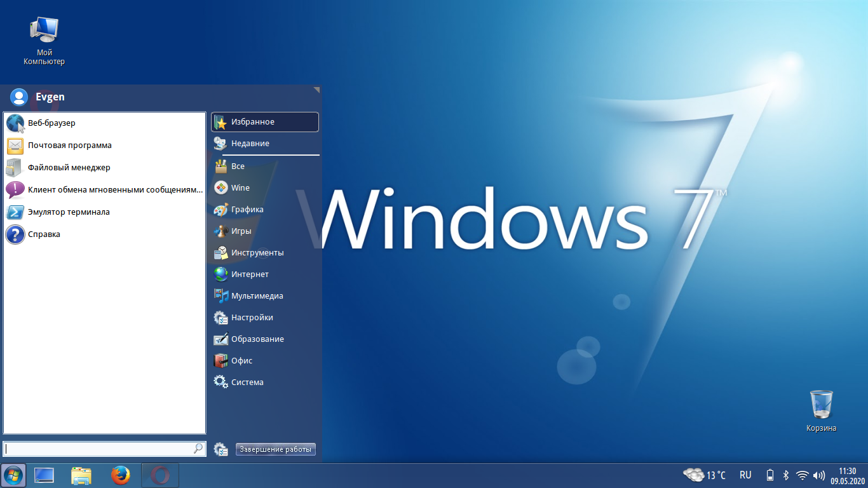Click the magnifier icon in search box
The width and height of the screenshot is (868, 488).
point(198,449)
